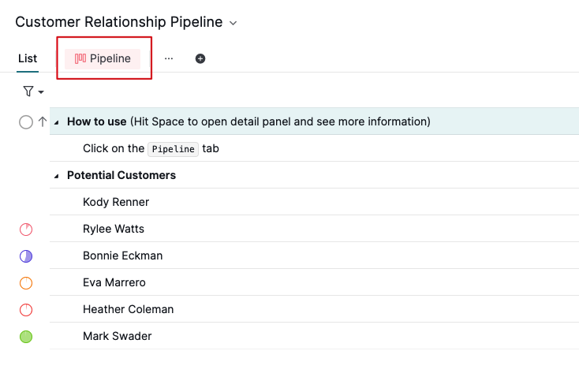Open the more tabs ellipsis menu
Viewport: 579px width, 392px height.
pyautogui.click(x=169, y=58)
